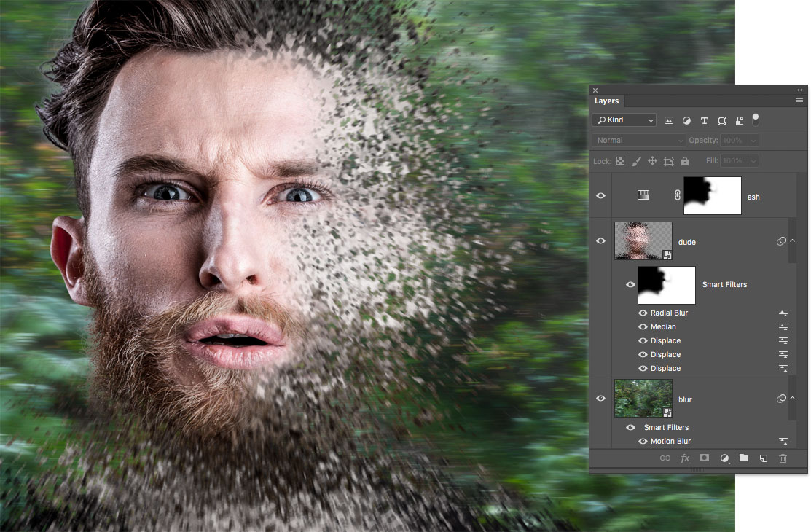Toggle the layer filtering switch
The height and width of the screenshot is (532, 811).
click(756, 120)
